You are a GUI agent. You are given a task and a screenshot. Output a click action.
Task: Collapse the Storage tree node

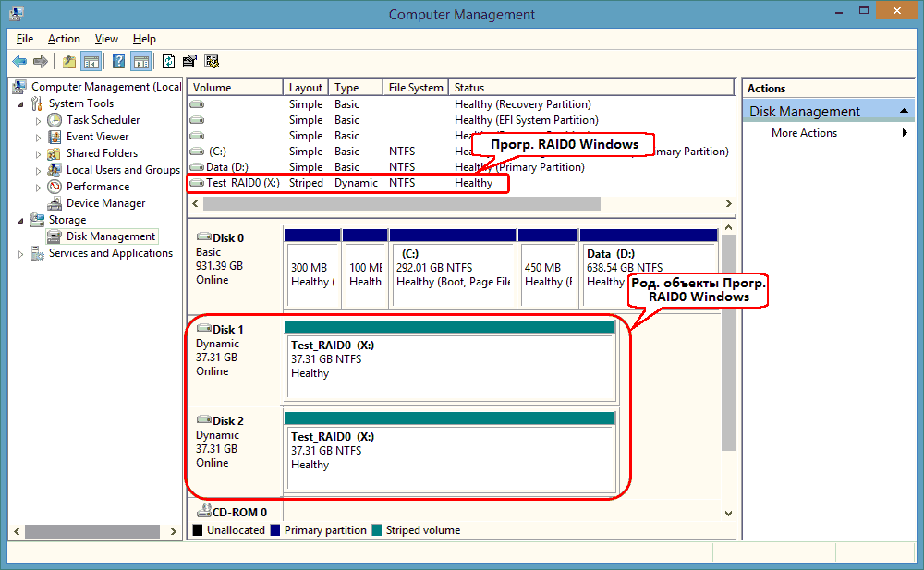point(21,221)
